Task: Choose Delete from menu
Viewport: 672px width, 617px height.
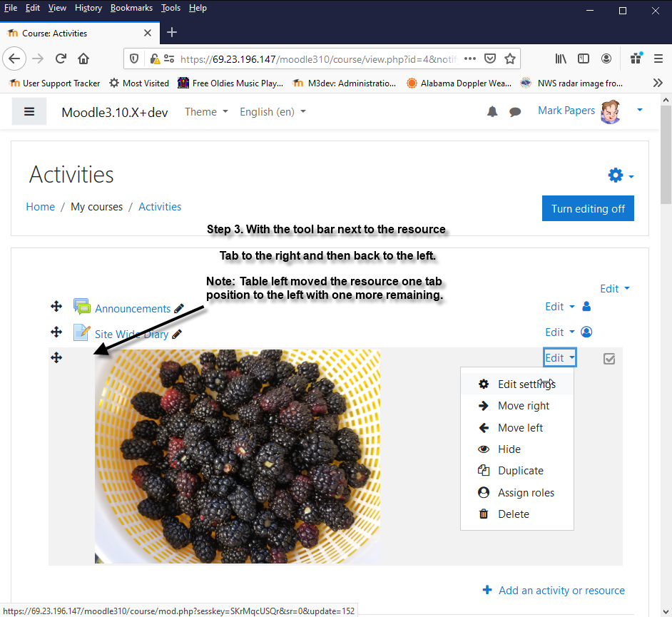Action: (x=517, y=514)
